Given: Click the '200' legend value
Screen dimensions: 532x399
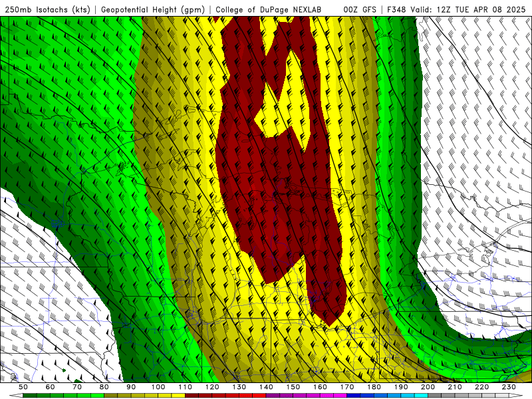Looking at the screenshot, I should (428, 387).
